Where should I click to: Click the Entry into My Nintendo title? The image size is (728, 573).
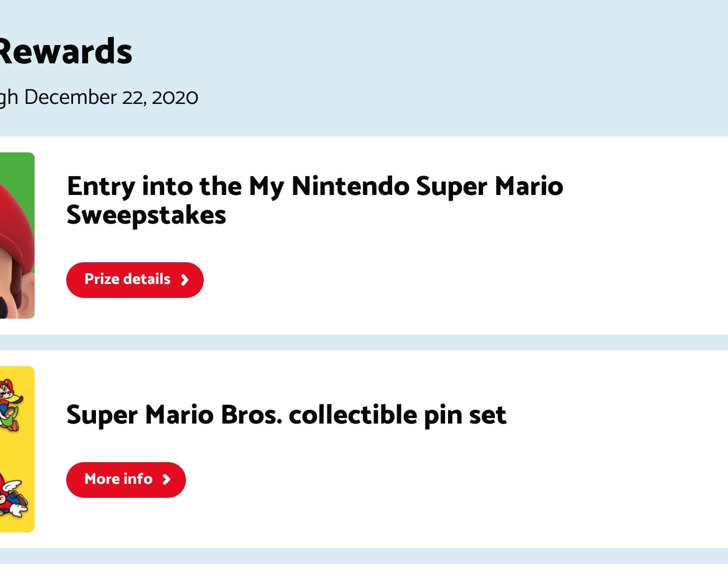click(315, 187)
